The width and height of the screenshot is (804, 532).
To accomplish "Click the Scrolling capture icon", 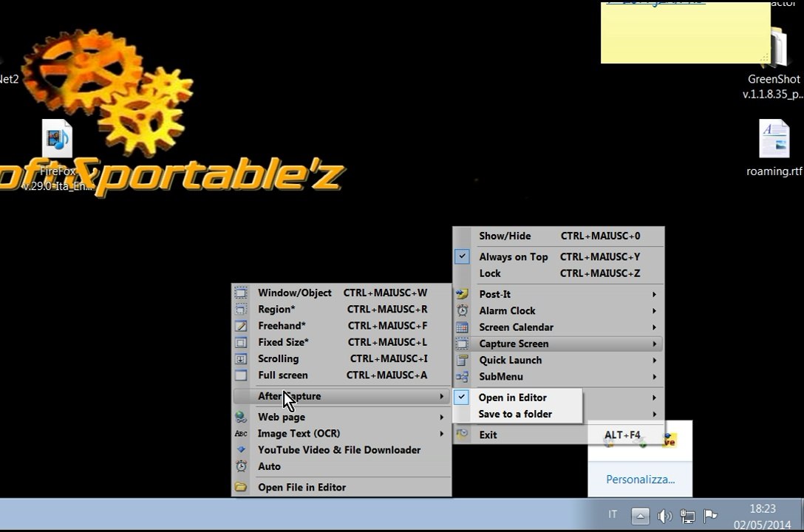I will 240,359.
